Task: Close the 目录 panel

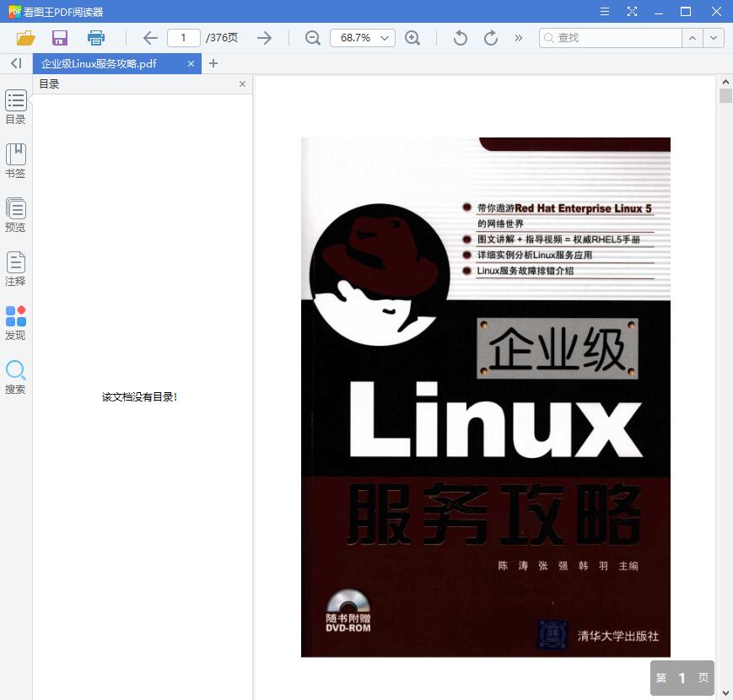Action: coord(242,84)
